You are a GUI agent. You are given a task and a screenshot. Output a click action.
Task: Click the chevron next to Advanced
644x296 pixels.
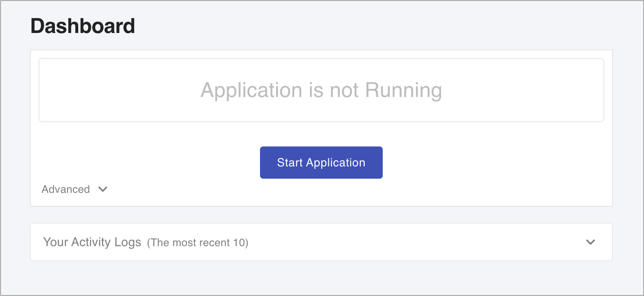click(x=103, y=189)
